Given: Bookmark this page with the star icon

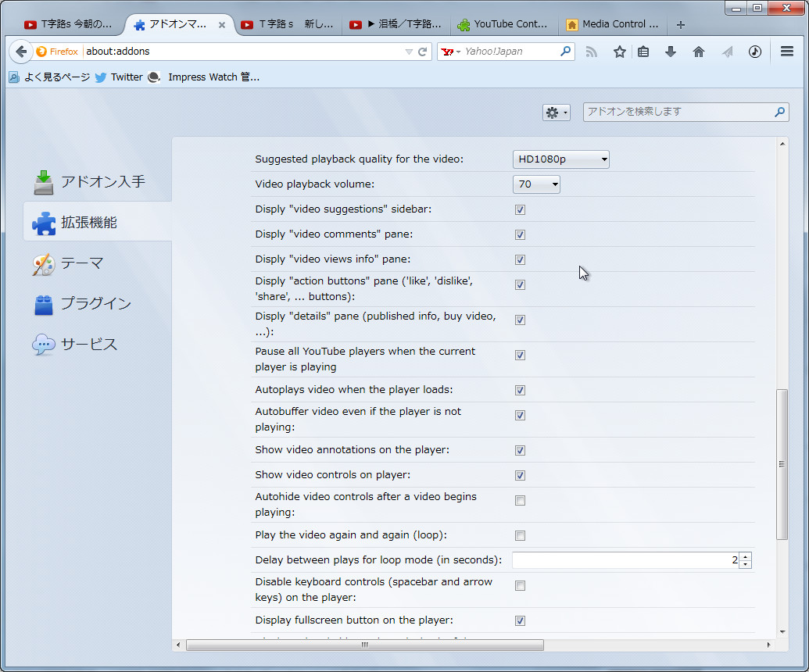Looking at the screenshot, I should 620,52.
